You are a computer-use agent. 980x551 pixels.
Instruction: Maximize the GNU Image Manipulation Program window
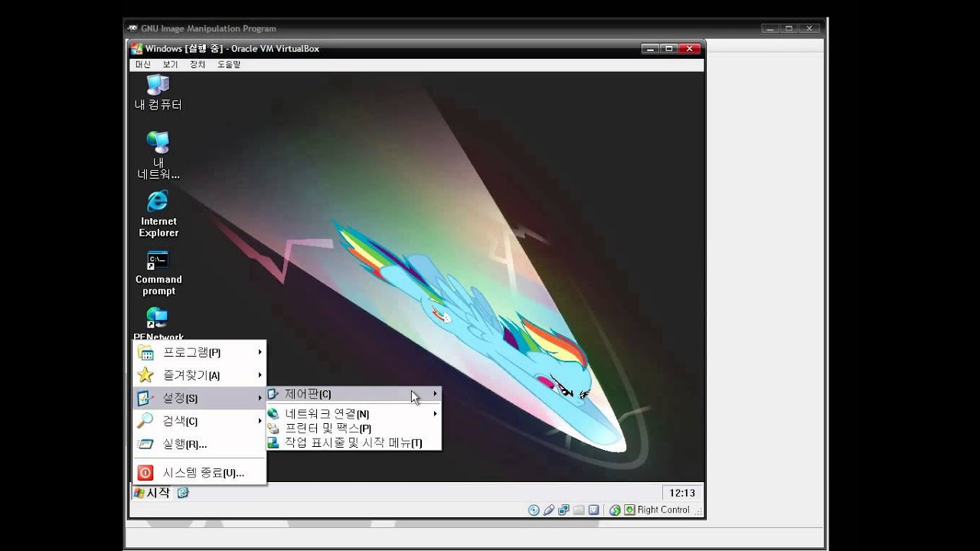(790, 28)
